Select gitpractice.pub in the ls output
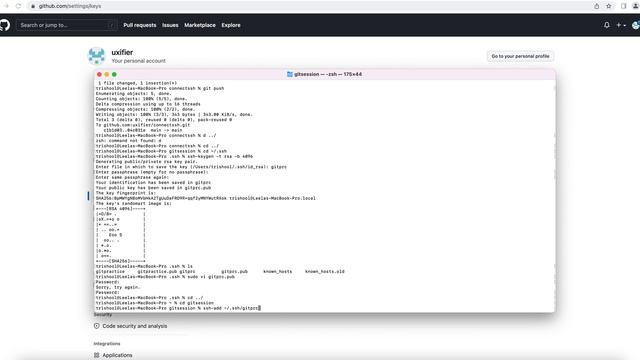This screenshot has height=360, width=640. coord(157,271)
